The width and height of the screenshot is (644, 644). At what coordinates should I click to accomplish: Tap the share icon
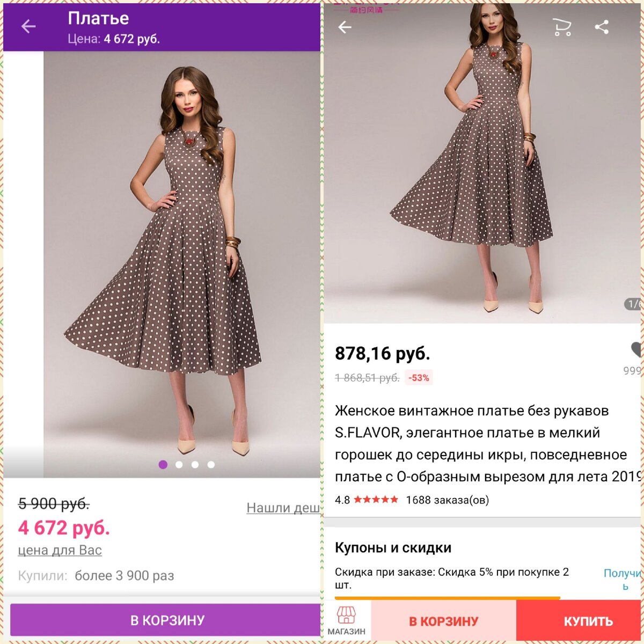coord(602,27)
